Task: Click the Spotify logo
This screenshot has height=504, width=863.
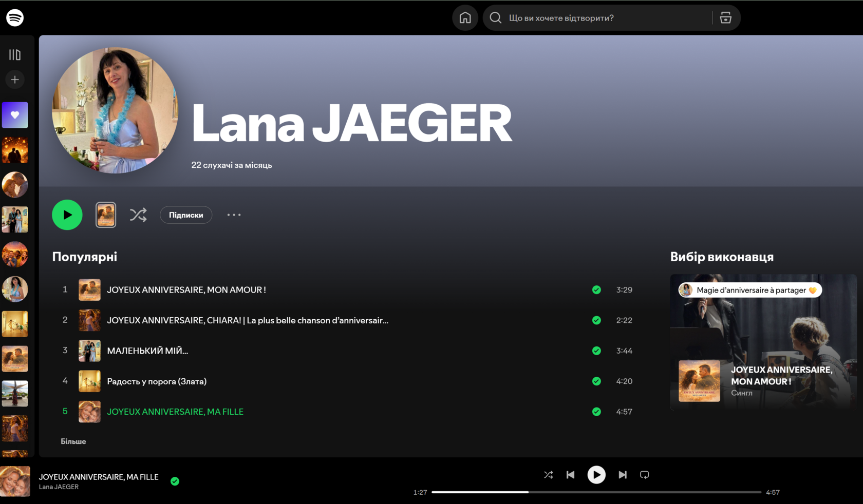Action: click(x=15, y=17)
